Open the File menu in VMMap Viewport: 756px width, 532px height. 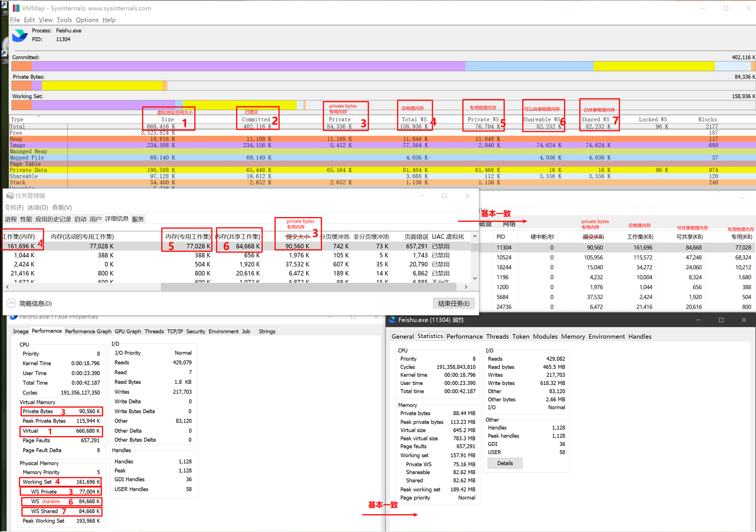coord(15,20)
